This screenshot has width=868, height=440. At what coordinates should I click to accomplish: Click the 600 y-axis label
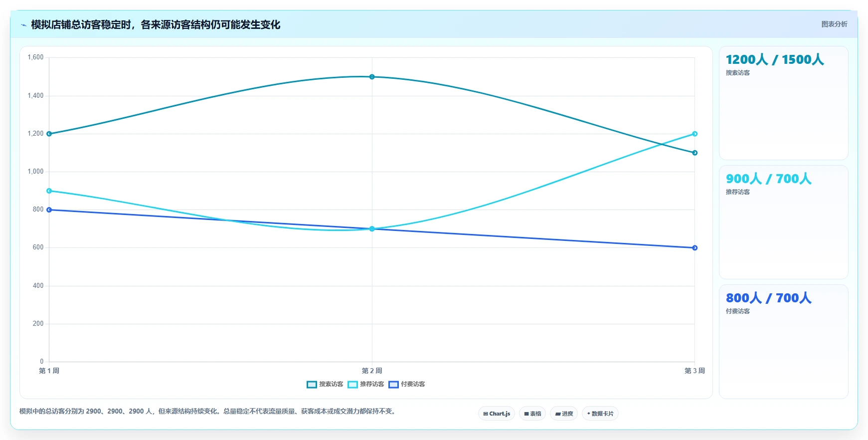(38, 247)
